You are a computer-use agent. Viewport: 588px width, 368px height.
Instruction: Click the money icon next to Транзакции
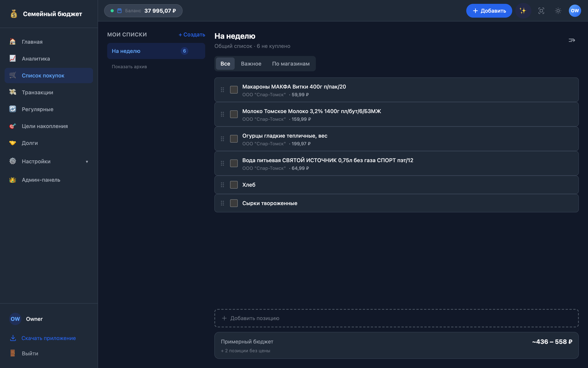pos(13,92)
